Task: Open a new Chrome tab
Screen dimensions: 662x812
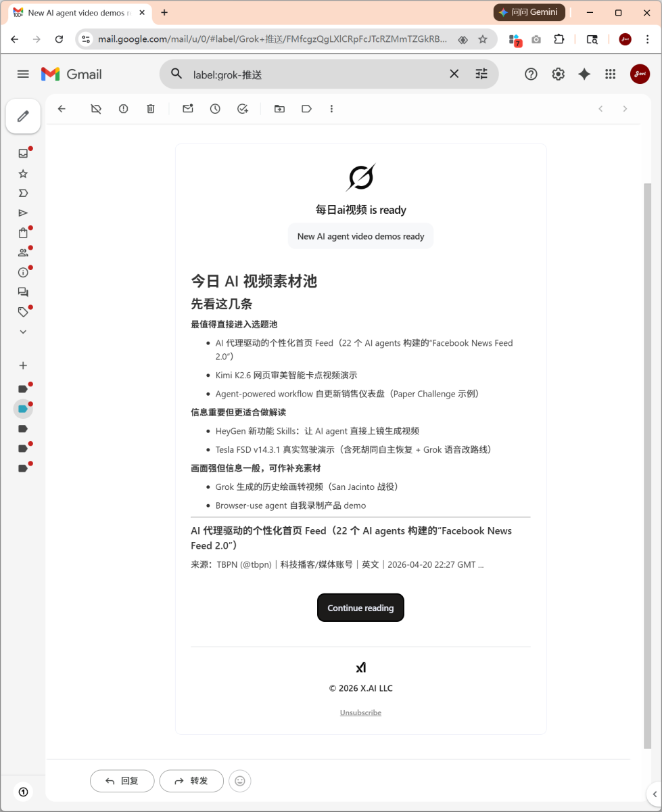Action: pyautogui.click(x=164, y=12)
